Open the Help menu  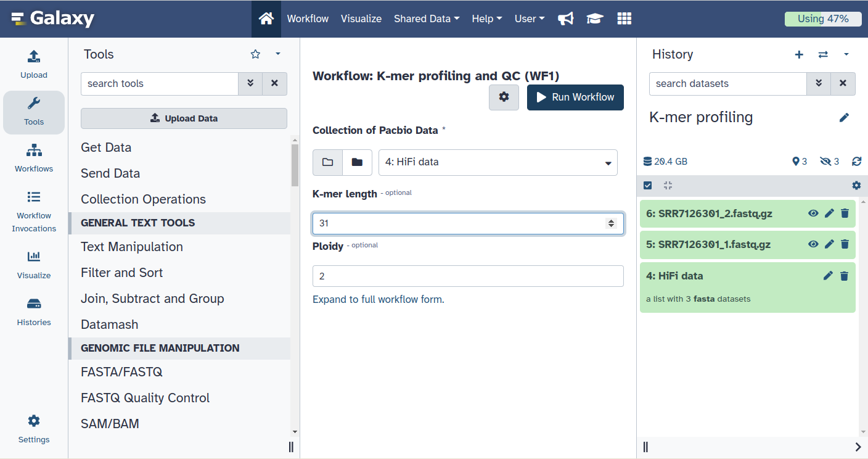coord(487,19)
